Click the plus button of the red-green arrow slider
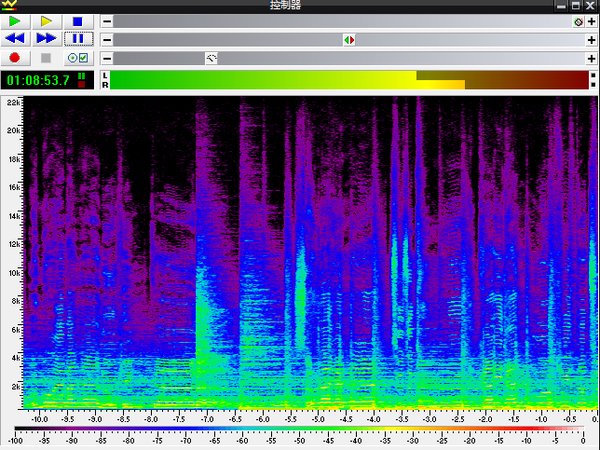 pos(591,40)
